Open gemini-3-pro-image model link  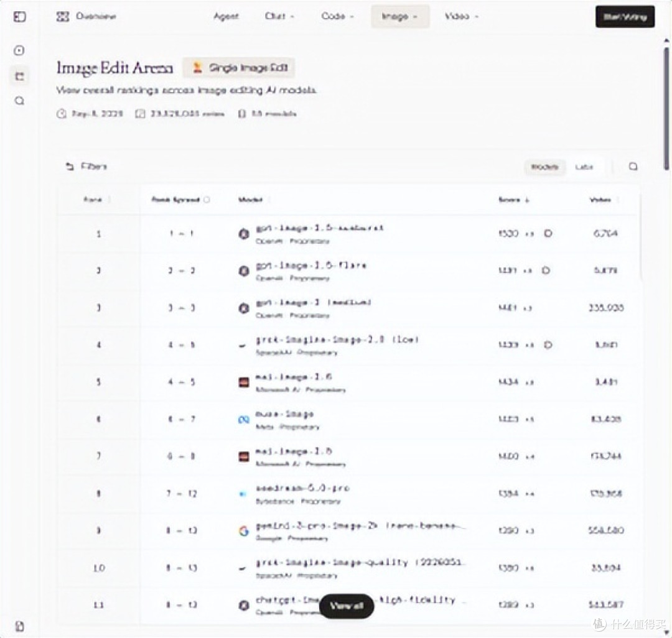click(x=360, y=525)
